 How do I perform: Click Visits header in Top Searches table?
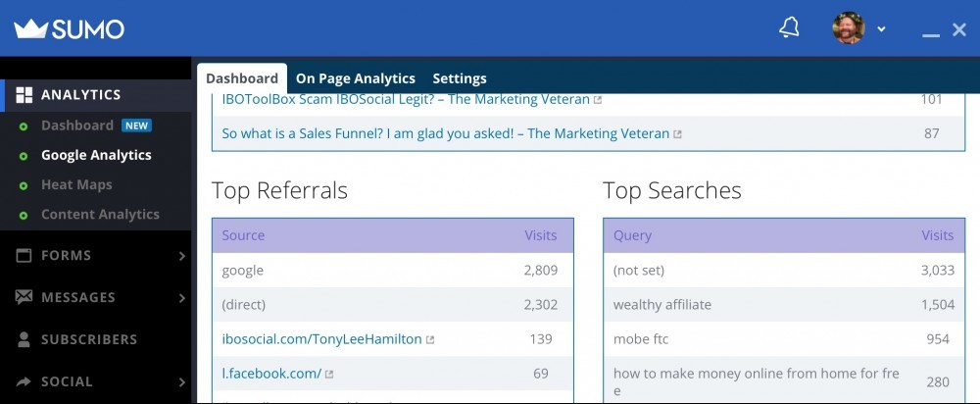(x=938, y=235)
